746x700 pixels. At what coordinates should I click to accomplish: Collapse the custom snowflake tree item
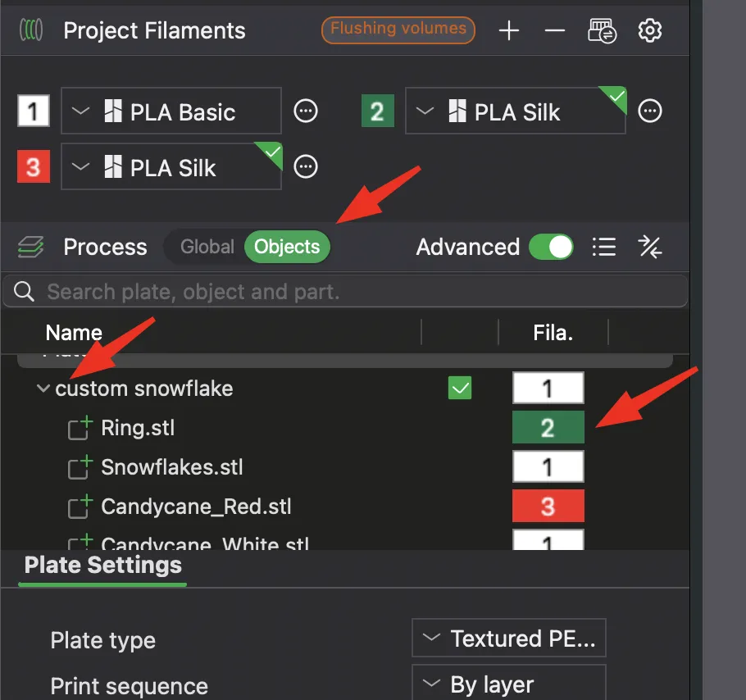(x=43, y=389)
